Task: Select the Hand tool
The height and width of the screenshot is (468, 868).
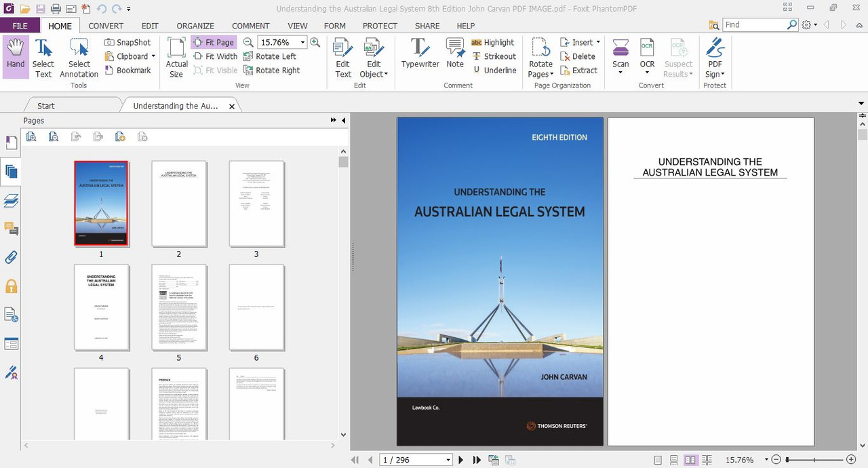Action: point(15,57)
